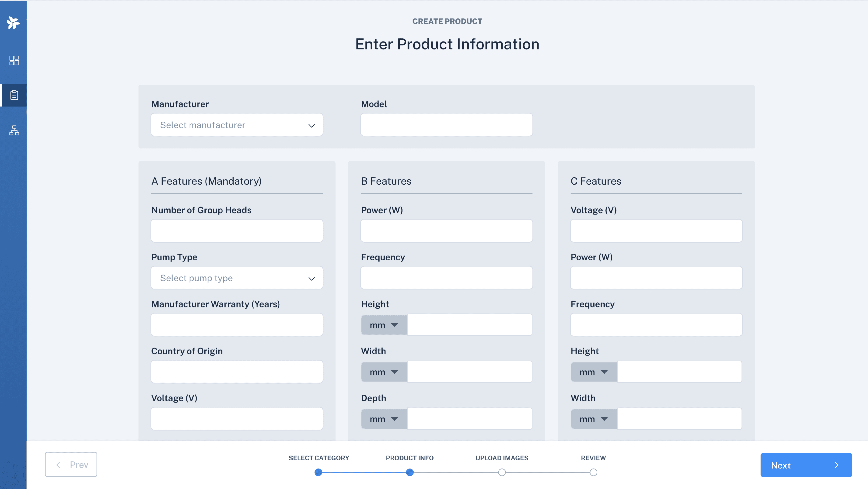Image resolution: width=868 pixels, height=489 pixels.
Task: Click the Upload Images step circle
Action: 502,472
